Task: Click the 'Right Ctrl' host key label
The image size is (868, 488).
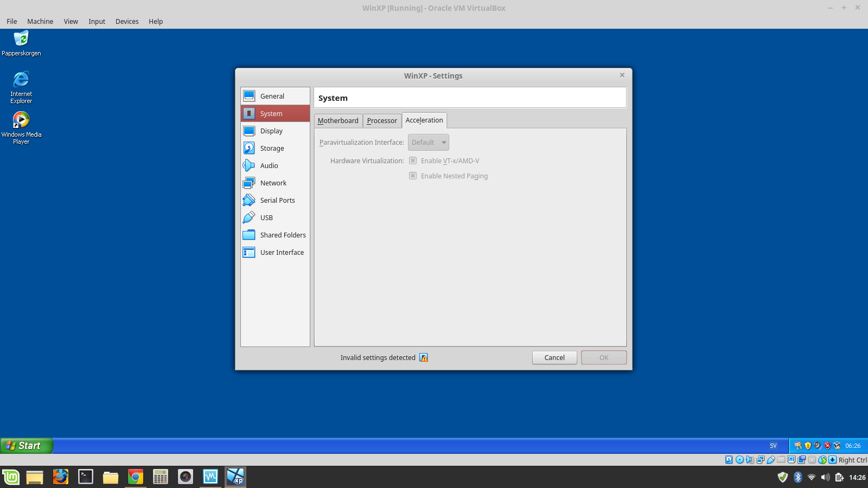Action: pos(853,460)
